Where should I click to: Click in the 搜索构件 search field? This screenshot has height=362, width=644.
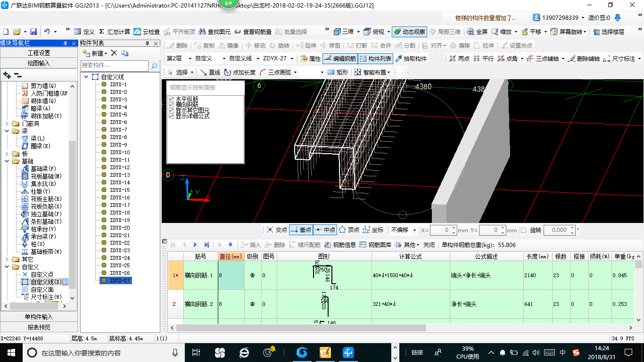click(x=115, y=66)
